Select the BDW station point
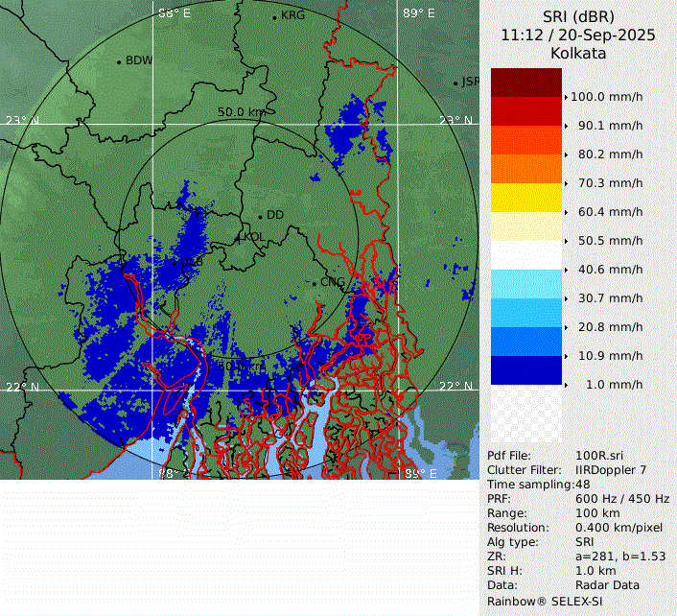 tap(119, 62)
